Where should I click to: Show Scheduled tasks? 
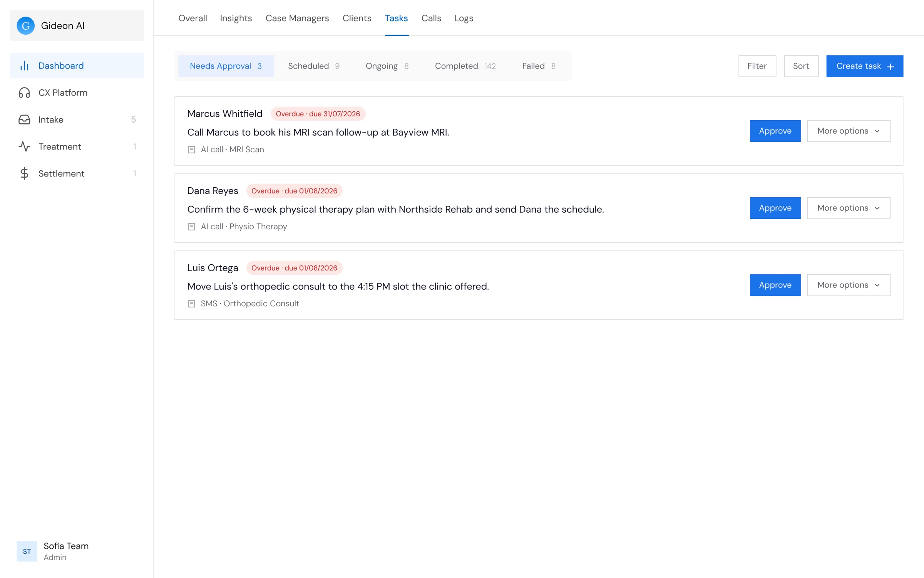point(314,66)
